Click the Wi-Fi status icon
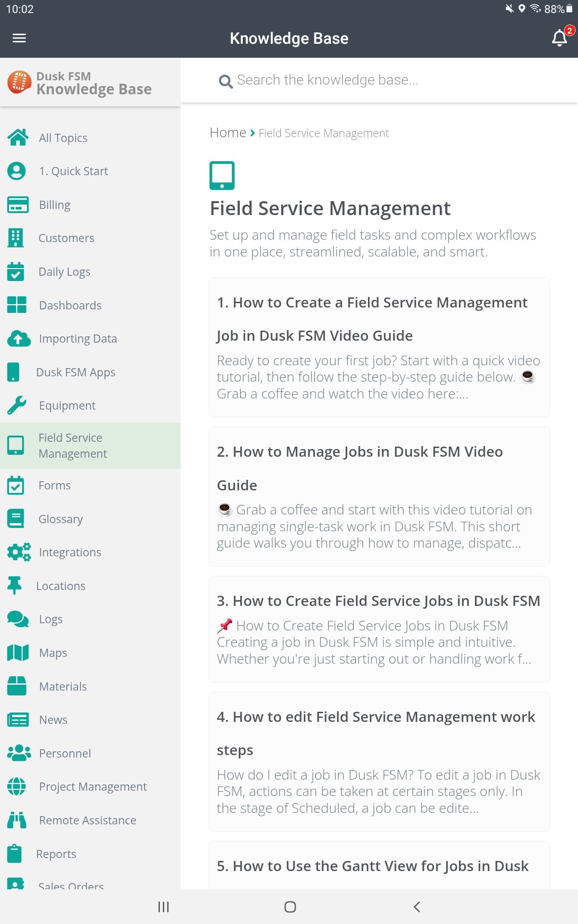Image resolution: width=578 pixels, height=924 pixels. (535, 9)
